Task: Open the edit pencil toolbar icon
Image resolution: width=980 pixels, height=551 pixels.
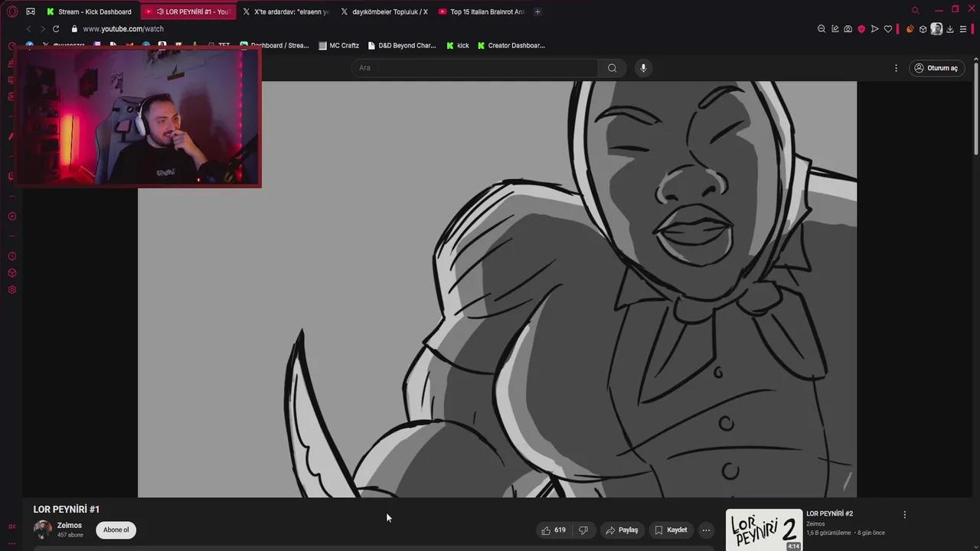Action: pyautogui.click(x=835, y=29)
